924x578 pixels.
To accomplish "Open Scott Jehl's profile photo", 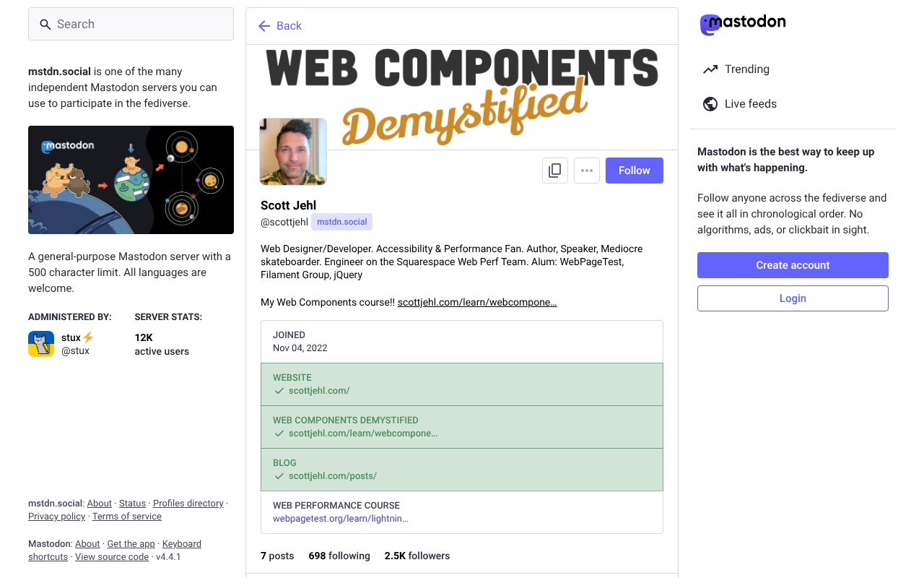I will point(293,152).
